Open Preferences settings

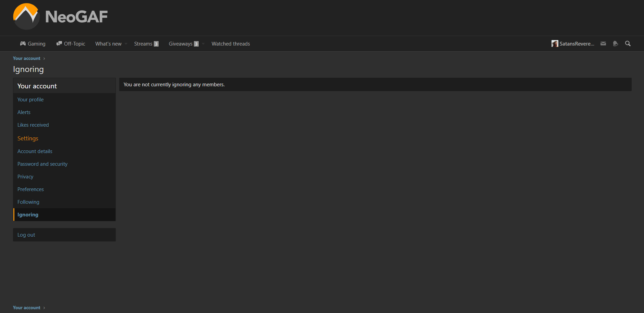(x=64, y=189)
